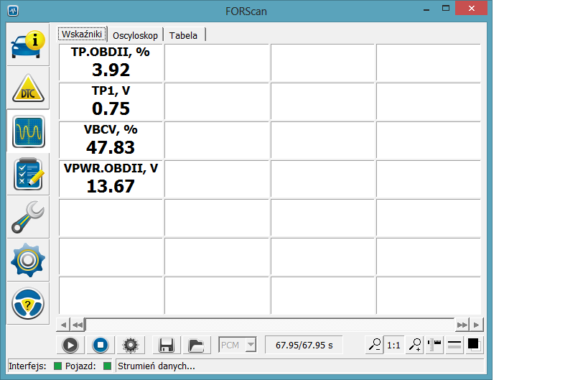Open the wrench service functions section
Screen dimensions: 588x380
(x=28, y=217)
